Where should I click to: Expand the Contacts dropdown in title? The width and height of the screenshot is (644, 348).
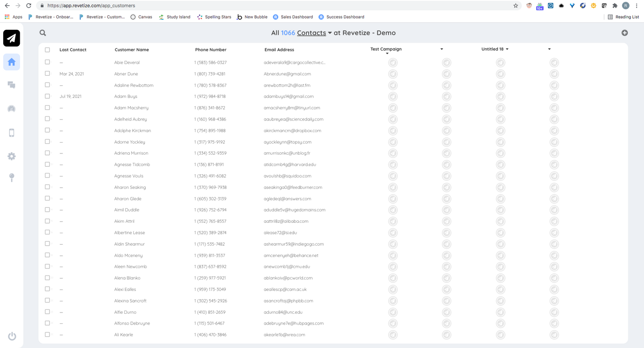point(330,33)
